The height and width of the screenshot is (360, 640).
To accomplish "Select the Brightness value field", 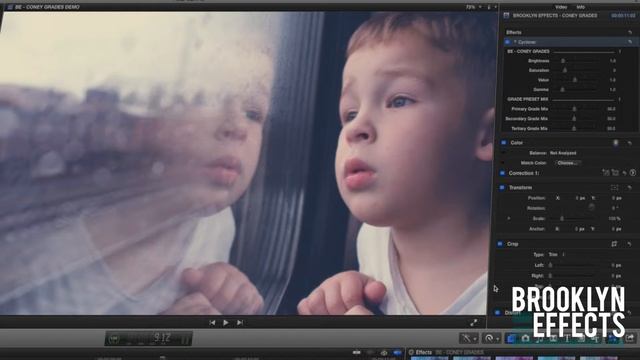I will coord(613,61).
